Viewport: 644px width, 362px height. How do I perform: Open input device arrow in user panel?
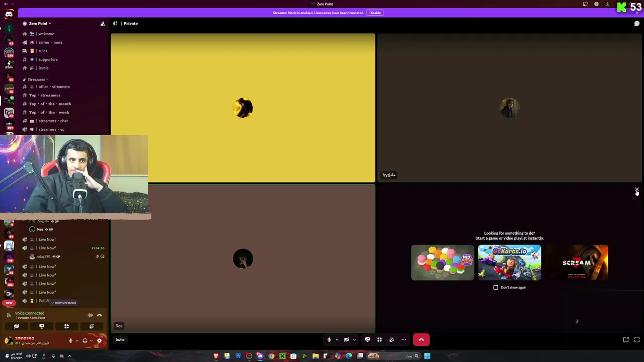[76, 341]
